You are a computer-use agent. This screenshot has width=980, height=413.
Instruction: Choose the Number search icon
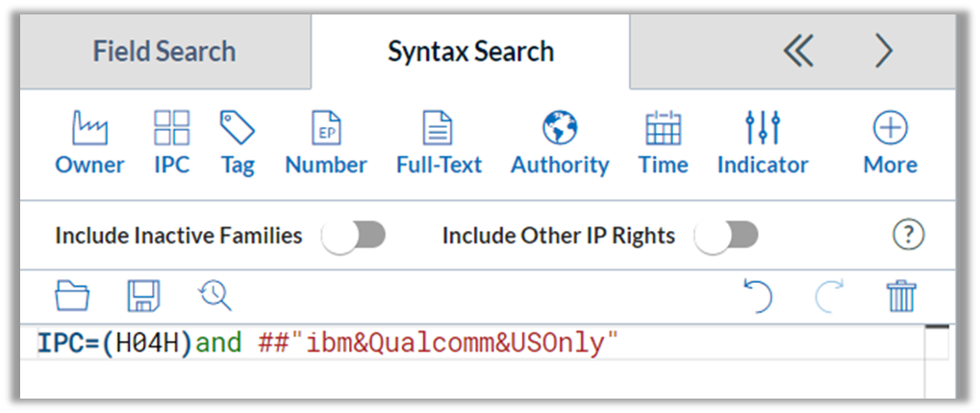pos(326,128)
